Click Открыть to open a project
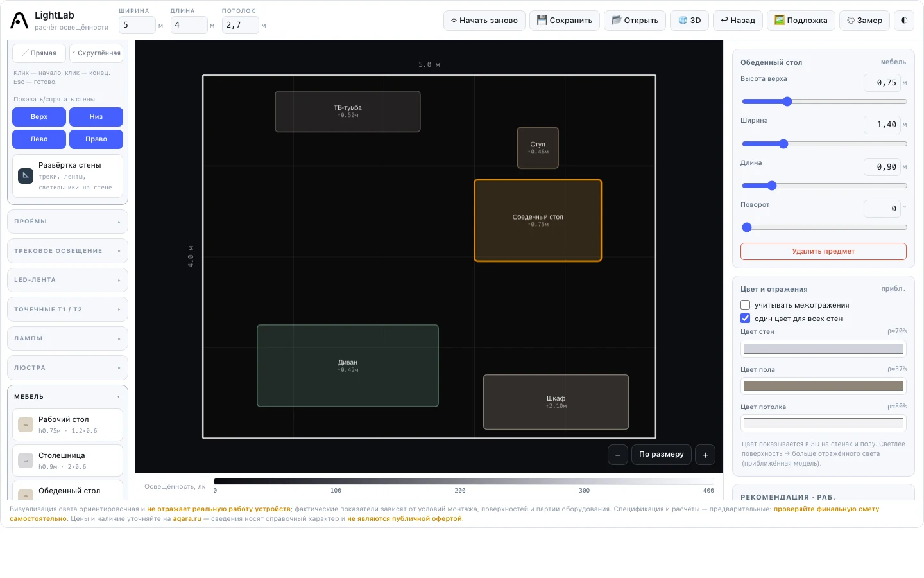 click(635, 21)
